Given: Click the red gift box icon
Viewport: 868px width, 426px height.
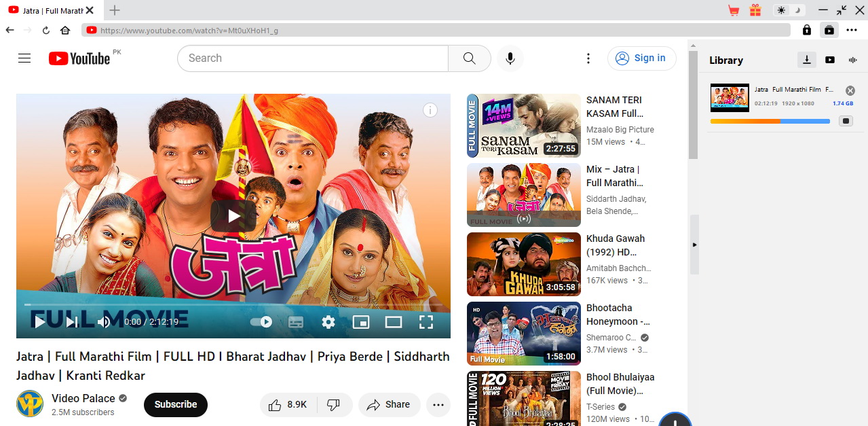Looking at the screenshot, I should 755,10.
